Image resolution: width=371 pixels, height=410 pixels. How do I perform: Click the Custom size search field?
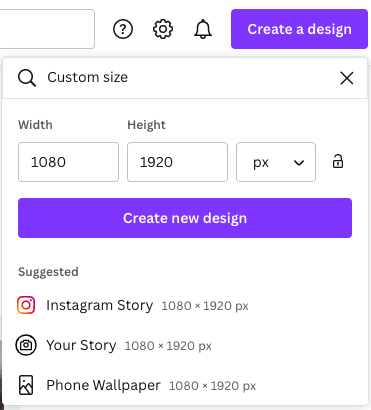click(187, 78)
